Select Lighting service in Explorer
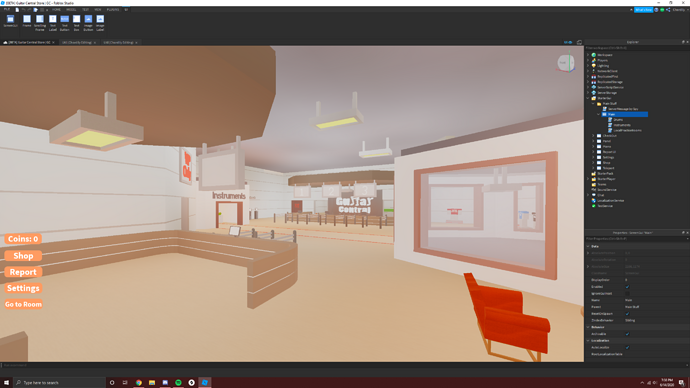 pos(603,66)
